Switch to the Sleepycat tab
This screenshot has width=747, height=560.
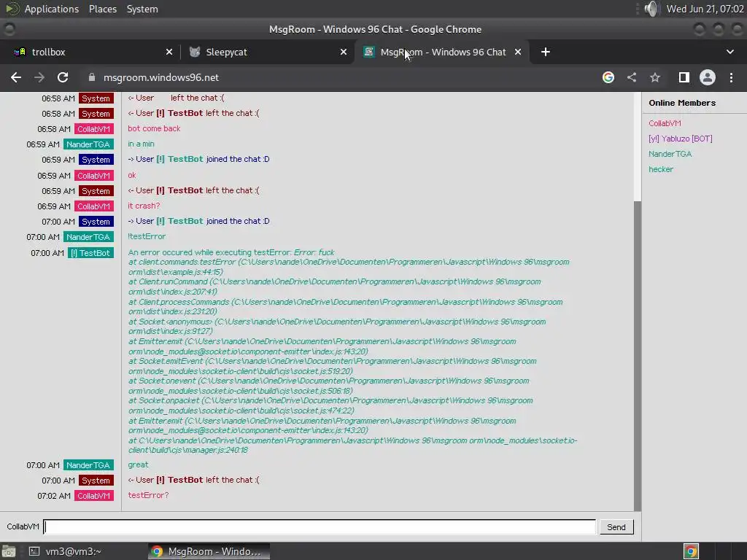[x=267, y=52]
